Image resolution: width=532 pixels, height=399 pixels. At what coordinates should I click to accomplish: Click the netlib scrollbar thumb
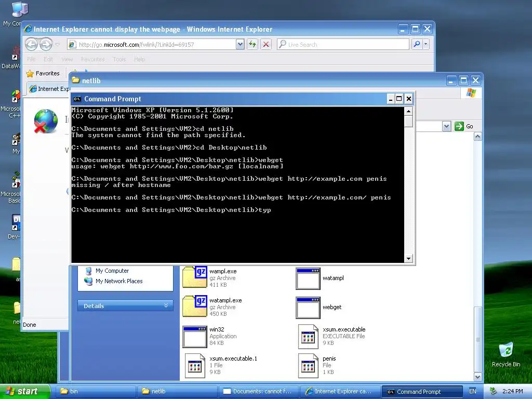tap(478, 339)
